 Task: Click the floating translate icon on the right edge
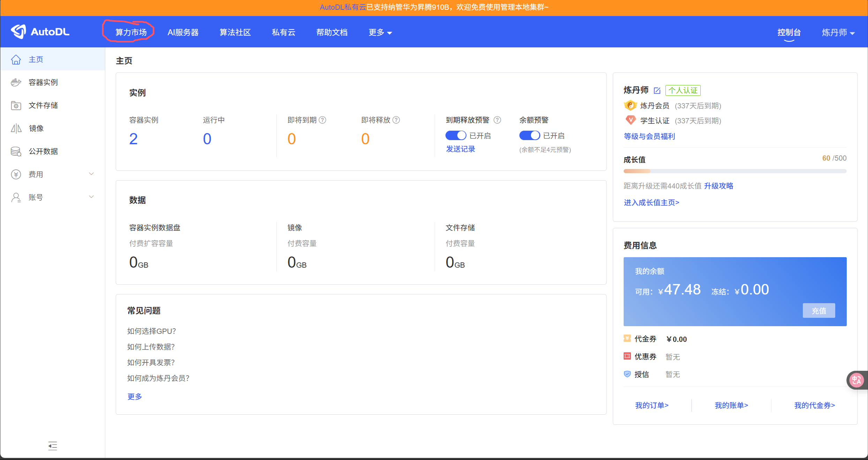tap(856, 380)
